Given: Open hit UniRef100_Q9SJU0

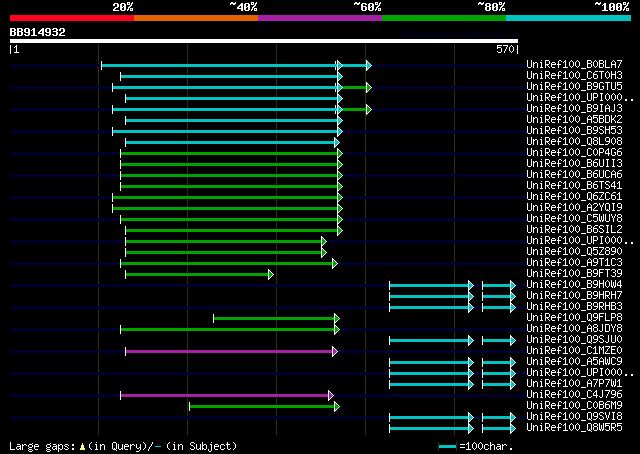Looking at the screenshot, I should tap(574, 340).
